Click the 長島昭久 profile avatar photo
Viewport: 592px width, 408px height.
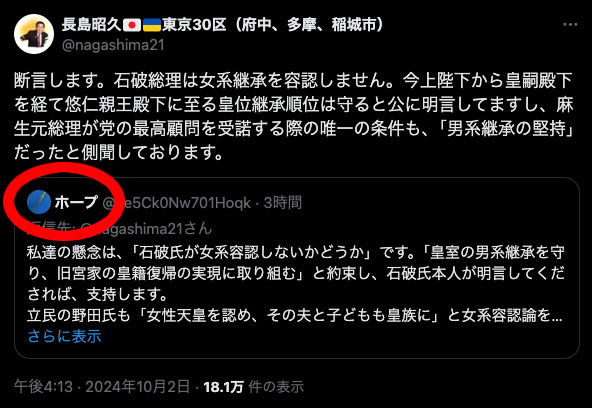click(34, 34)
